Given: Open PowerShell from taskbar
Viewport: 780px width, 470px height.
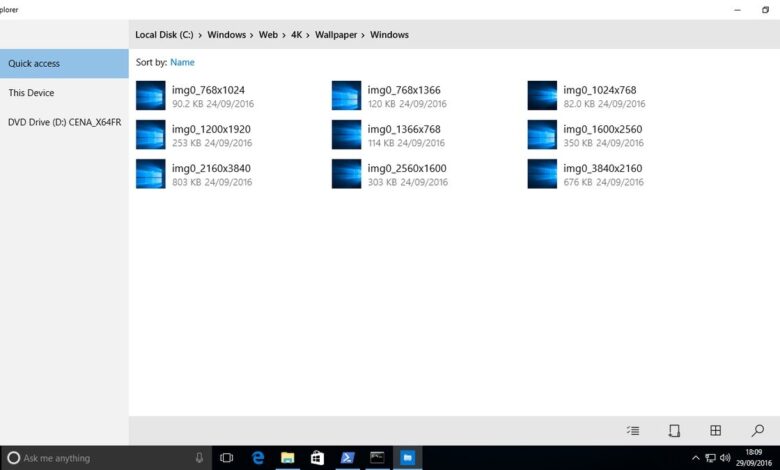Looking at the screenshot, I should [347, 458].
